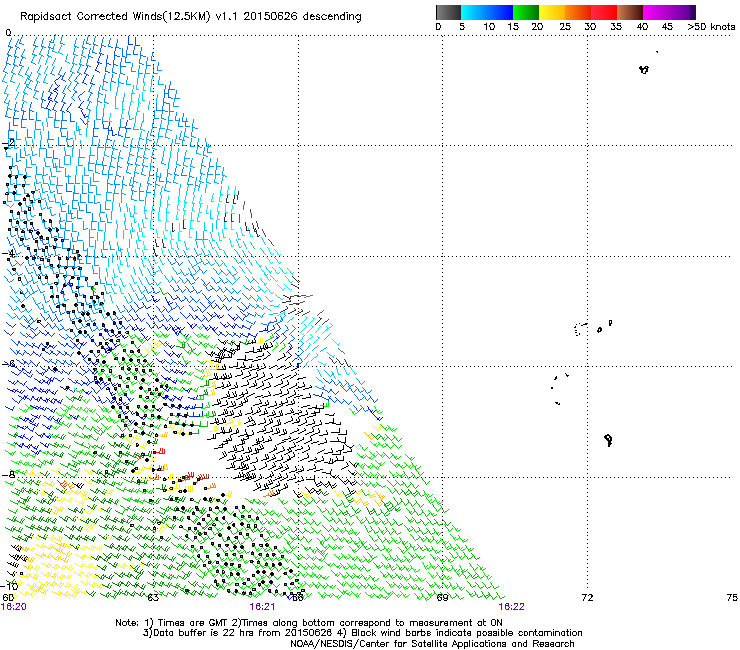Click the dotted atoll outline left of 72

[x=580, y=329]
